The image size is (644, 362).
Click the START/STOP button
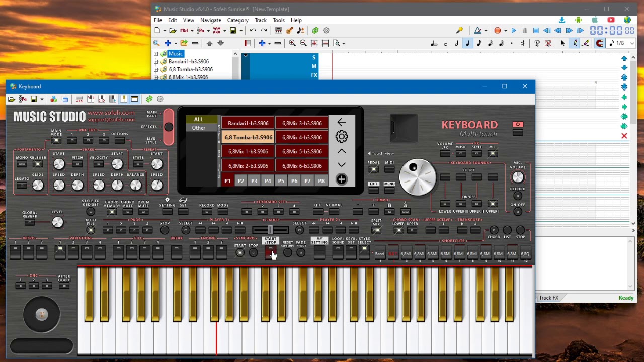pyautogui.click(x=271, y=251)
